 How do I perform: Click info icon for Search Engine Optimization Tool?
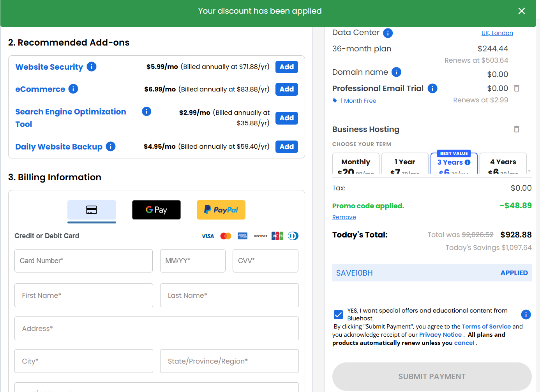(x=146, y=111)
